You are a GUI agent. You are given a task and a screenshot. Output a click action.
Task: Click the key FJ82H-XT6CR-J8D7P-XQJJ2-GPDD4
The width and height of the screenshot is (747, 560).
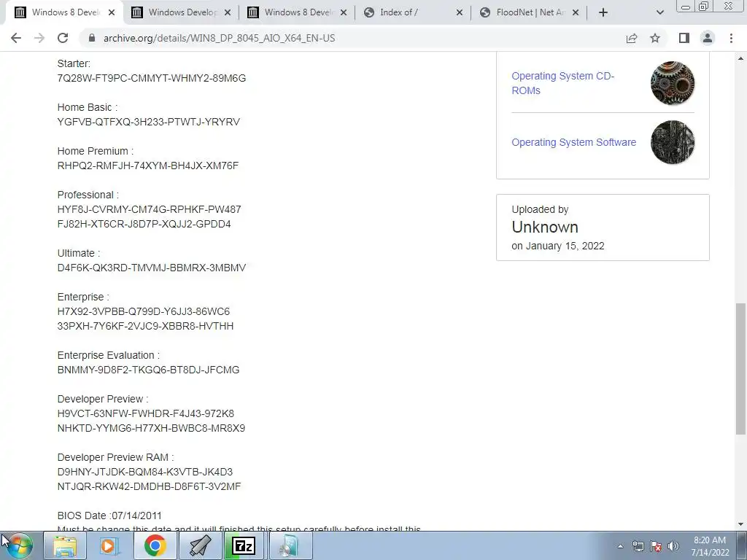pyautogui.click(x=144, y=224)
